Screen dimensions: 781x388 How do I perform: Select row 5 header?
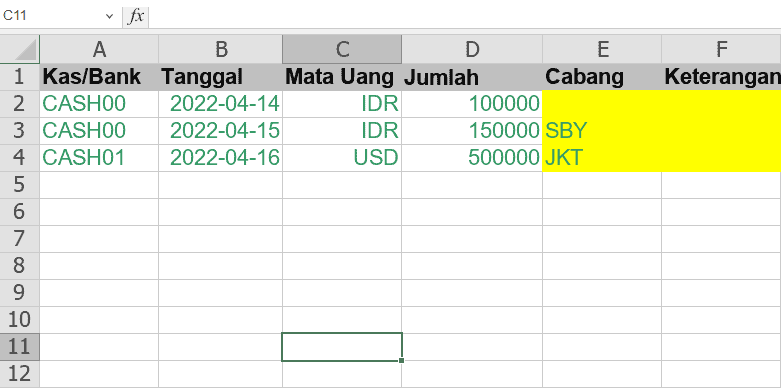[x=19, y=185]
